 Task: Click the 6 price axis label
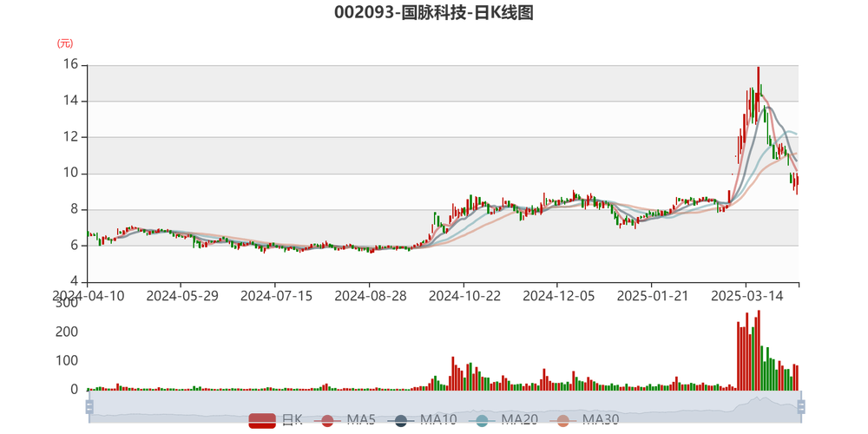point(76,246)
